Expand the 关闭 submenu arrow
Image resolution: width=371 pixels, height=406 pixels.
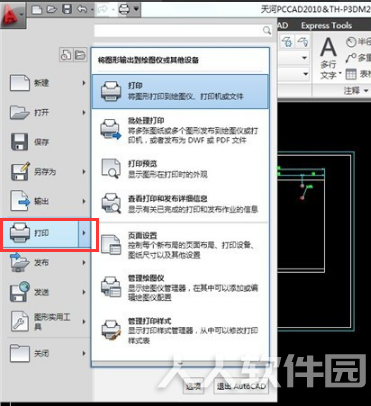[x=84, y=353]
